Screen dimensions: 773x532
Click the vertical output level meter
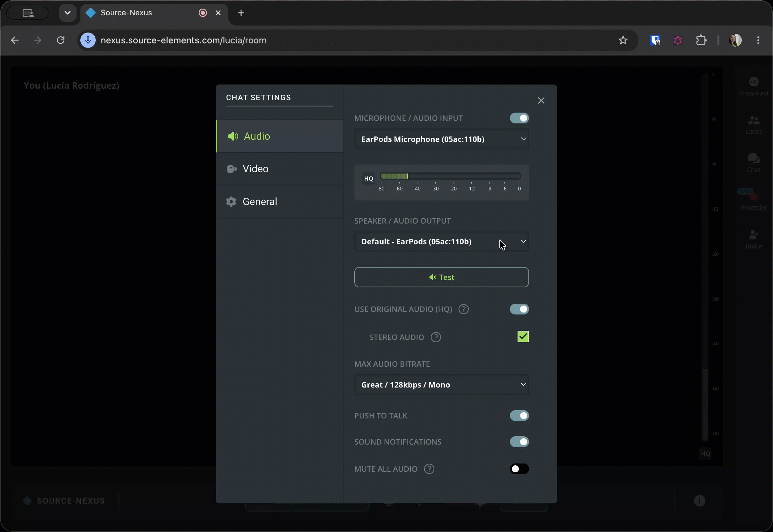pyautogui.click(x=705, y=257)
